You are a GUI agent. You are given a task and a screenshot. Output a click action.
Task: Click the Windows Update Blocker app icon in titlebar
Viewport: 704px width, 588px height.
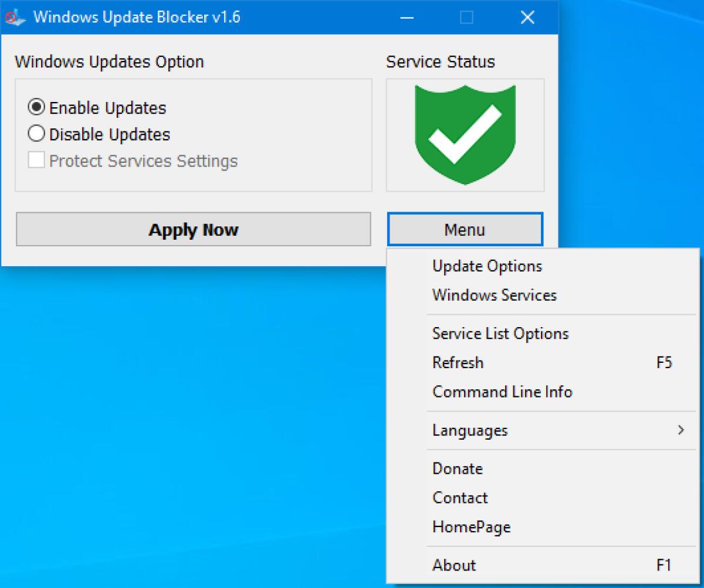point(15,17)
